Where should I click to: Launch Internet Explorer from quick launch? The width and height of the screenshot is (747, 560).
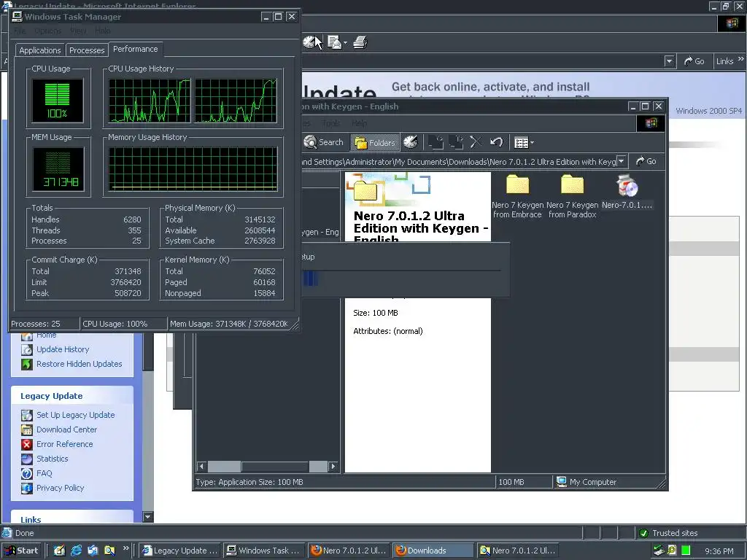pyautogui.click(x=76, y=551)
